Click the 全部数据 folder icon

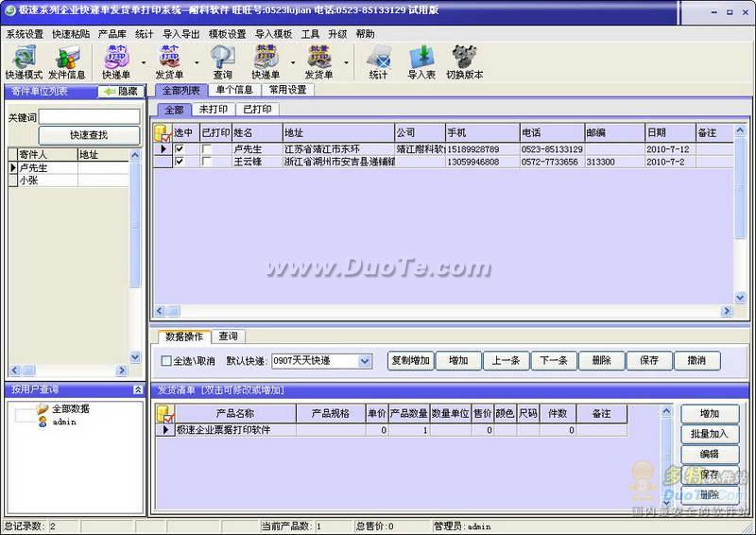click(x=43, y=409)
